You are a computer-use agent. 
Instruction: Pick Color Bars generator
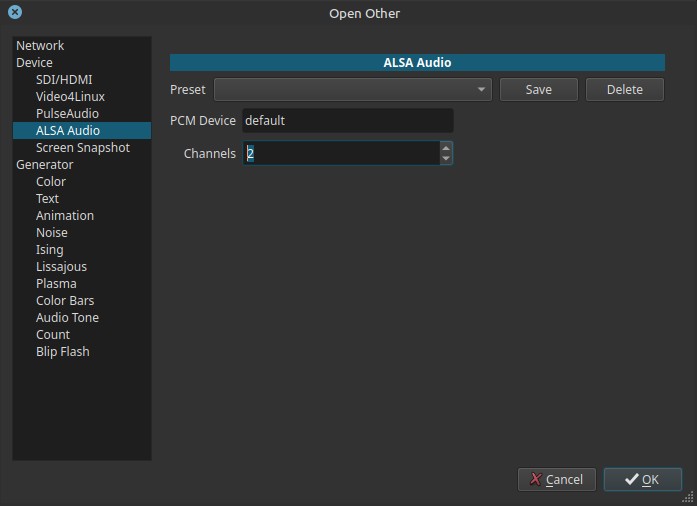[65, 301]
